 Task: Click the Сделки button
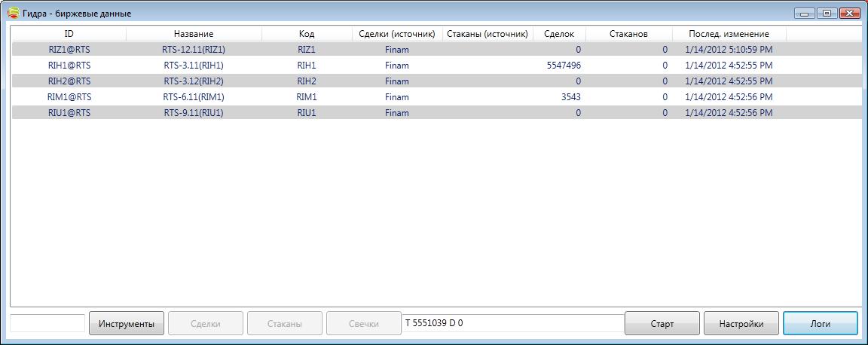tap(206, 323)
